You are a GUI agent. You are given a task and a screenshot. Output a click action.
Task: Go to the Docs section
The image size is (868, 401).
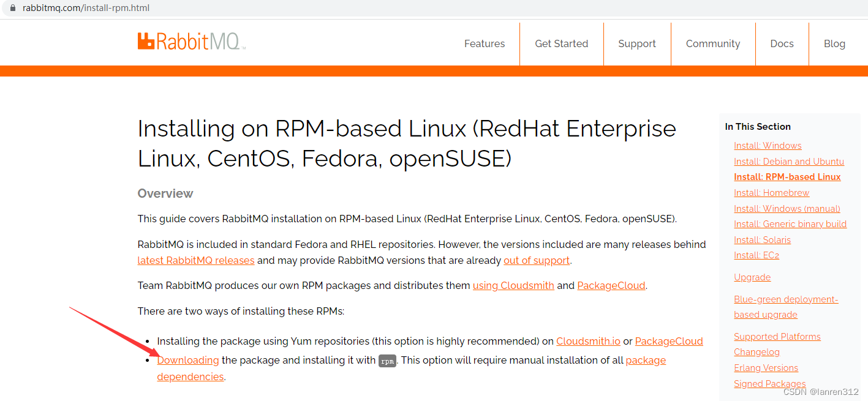click(x=782, y=43)
